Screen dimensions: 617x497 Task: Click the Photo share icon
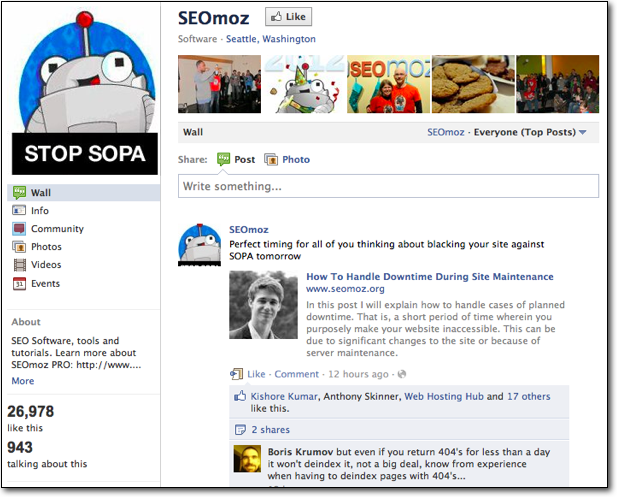[271, 160]
